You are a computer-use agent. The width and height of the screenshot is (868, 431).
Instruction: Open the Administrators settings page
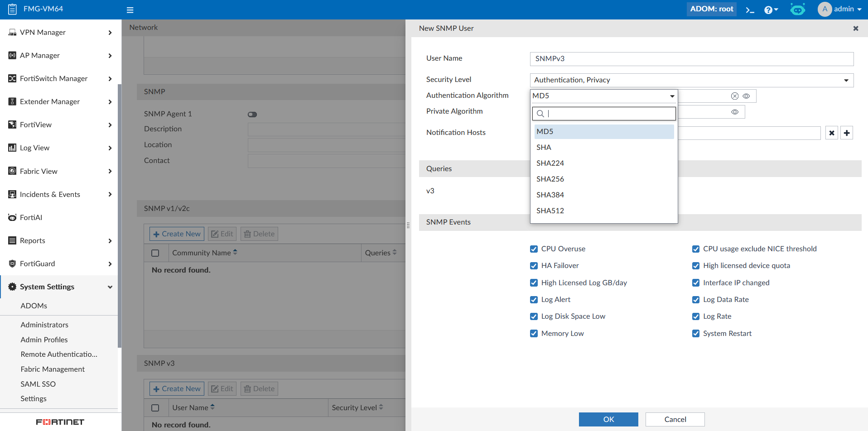point(44,325)
